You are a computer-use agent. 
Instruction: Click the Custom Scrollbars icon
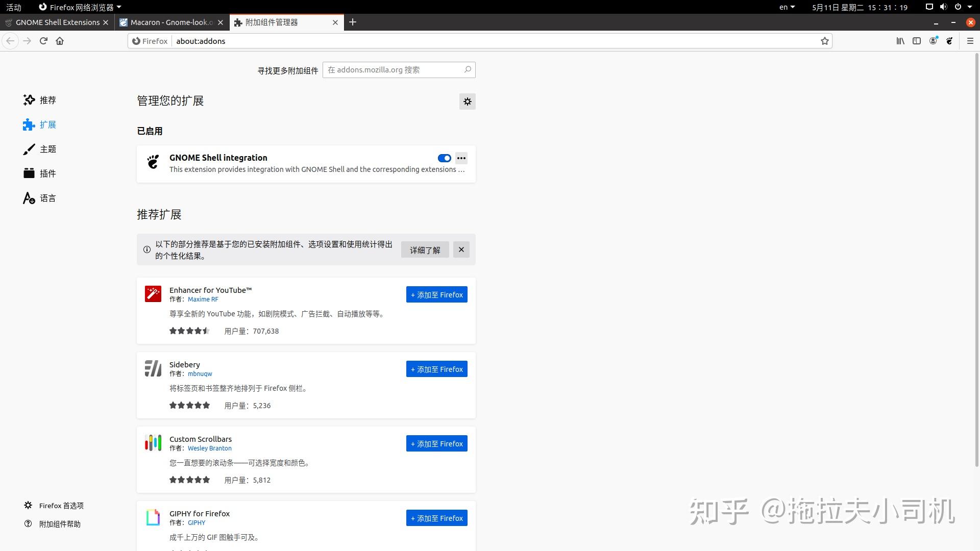click(x=153, y=443)
